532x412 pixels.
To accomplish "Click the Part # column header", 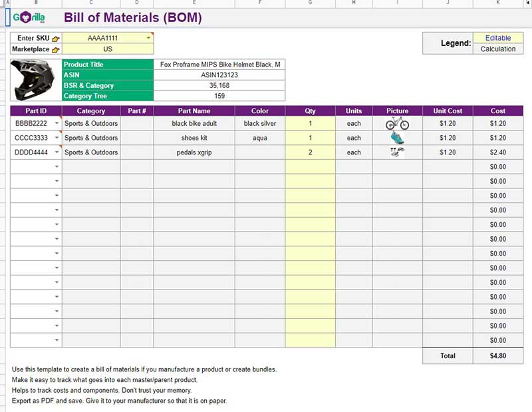I will click(x=137, y=110).
